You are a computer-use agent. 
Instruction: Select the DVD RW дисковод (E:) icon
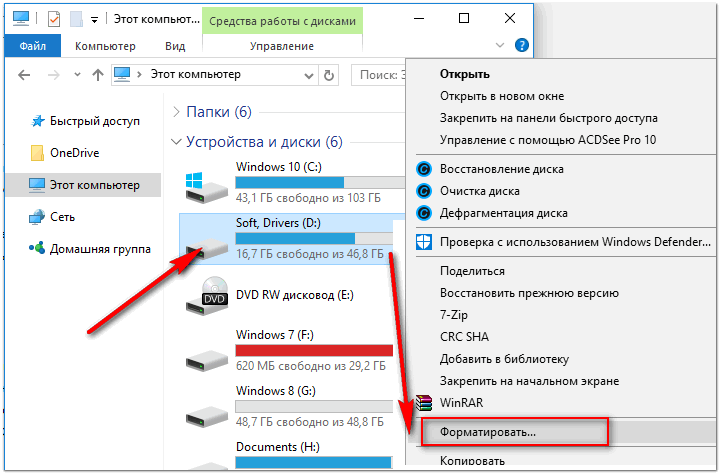click(x=206, y=295)
